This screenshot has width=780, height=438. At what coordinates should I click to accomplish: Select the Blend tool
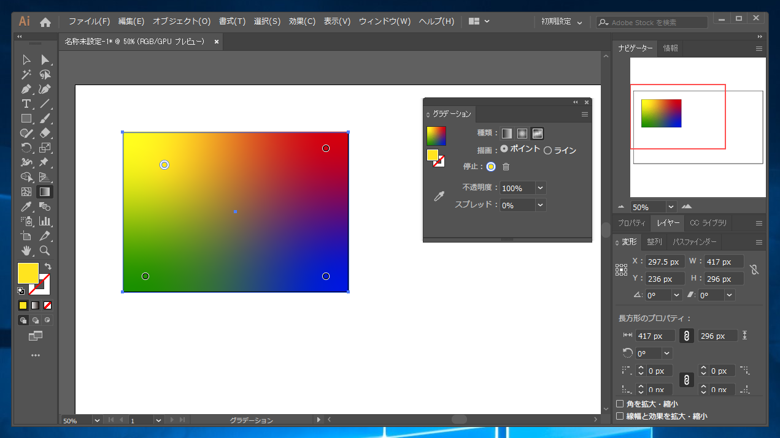point(45,207)
